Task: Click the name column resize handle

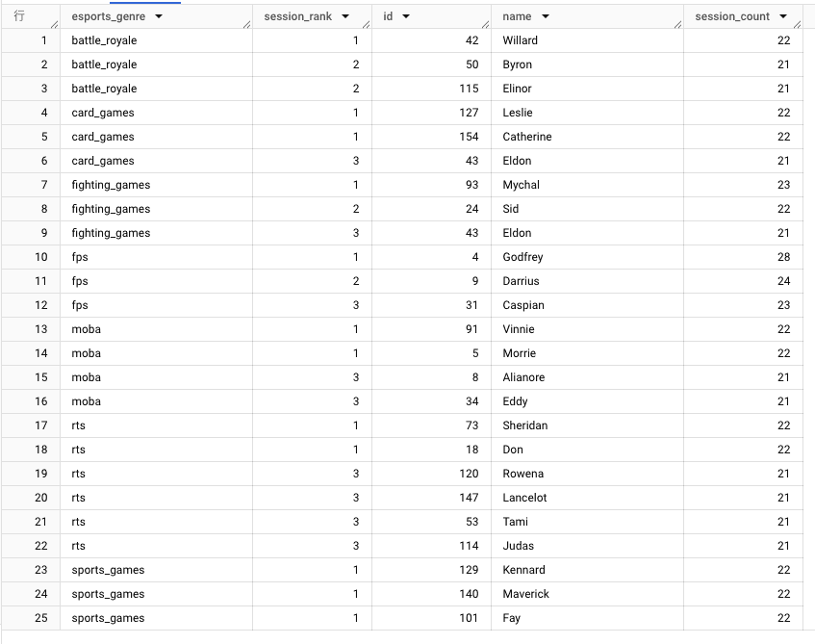Action: pos(677,23)
